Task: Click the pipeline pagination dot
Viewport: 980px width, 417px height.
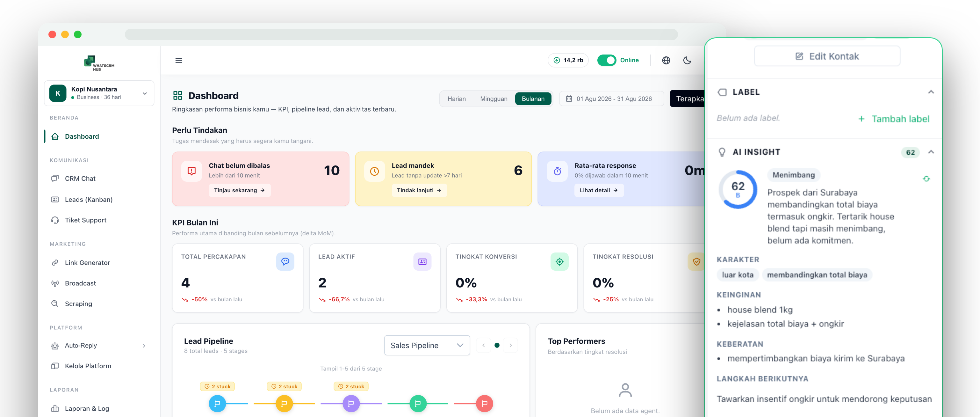Action: tap(497, 345)
